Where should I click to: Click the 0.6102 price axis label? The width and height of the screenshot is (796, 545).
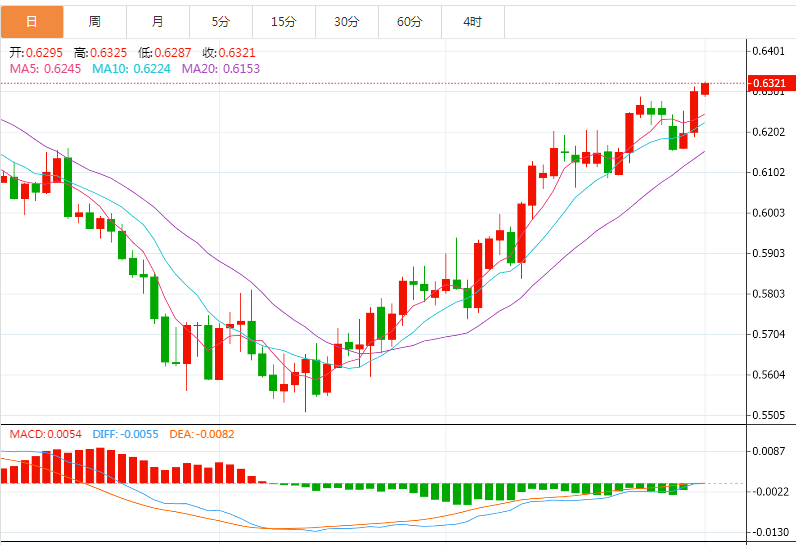[768, 173]
